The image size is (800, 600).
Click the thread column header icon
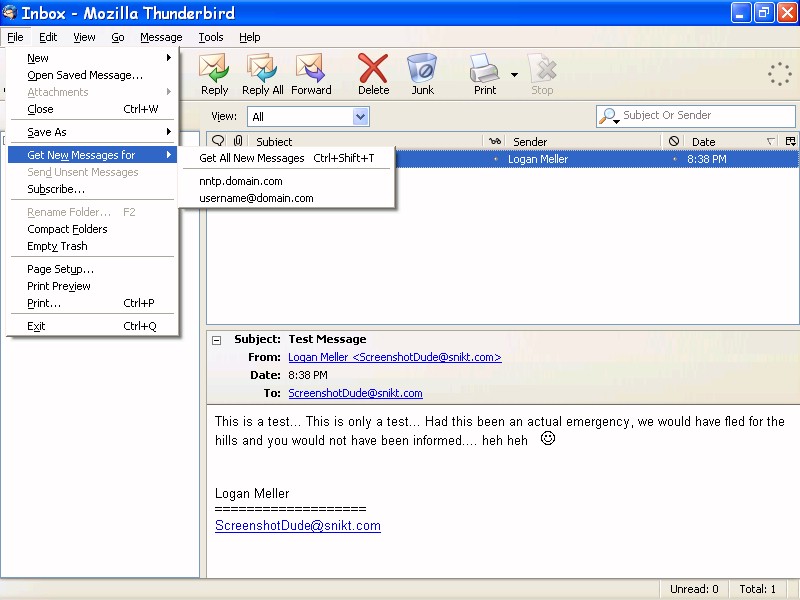point(218,141)
